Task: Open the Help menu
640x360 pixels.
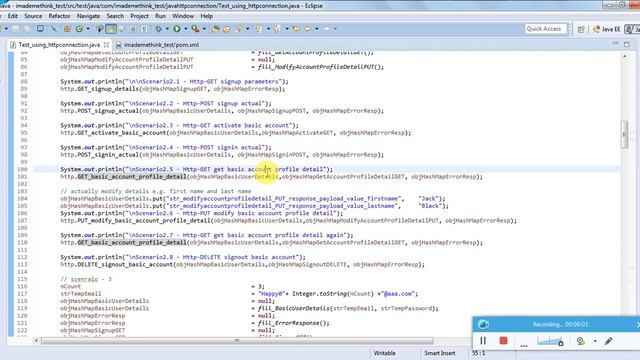Action: pos(207,16)
